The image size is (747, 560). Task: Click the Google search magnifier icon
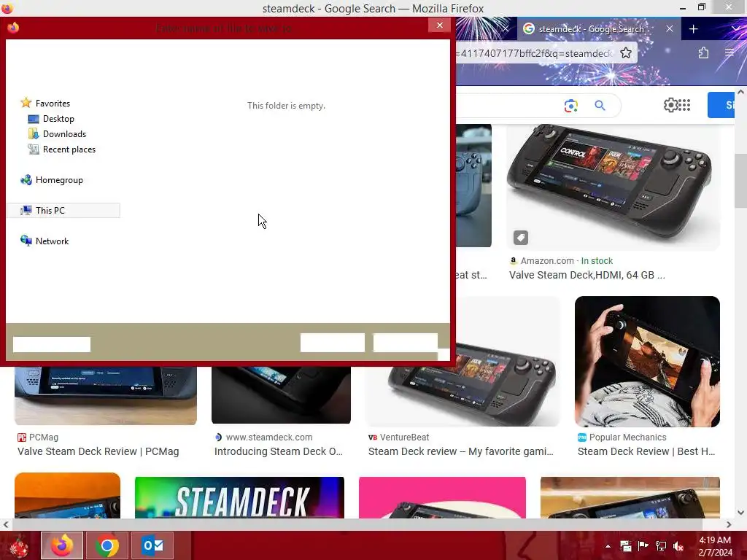coord(600,105)
